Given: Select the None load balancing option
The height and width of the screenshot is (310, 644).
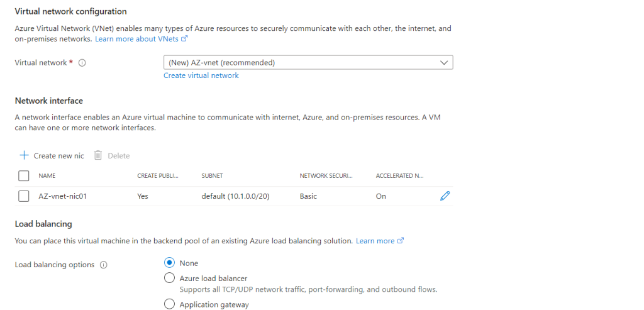Looking at the screenshot, I should coord(169,263).
